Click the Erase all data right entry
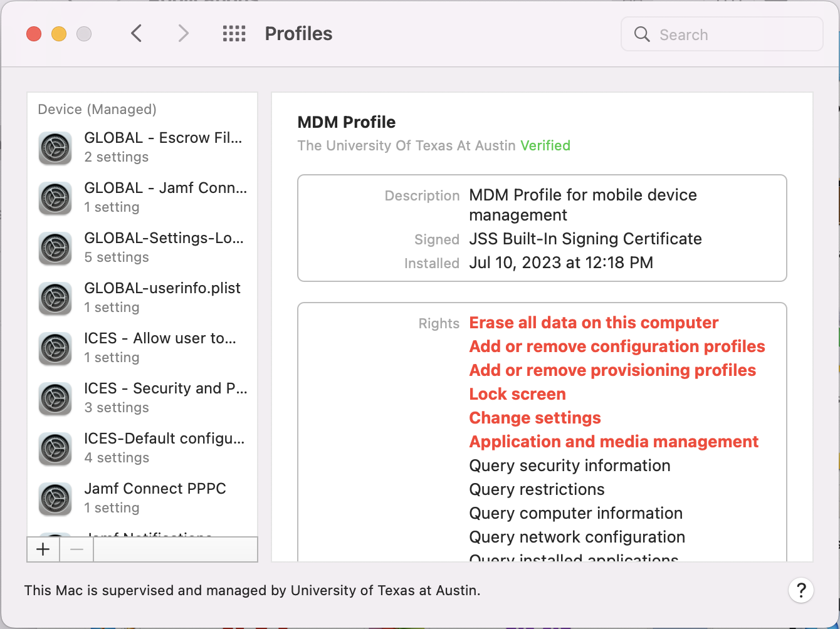840x629 pixels. pyautogui.click(x=594, y=323)
